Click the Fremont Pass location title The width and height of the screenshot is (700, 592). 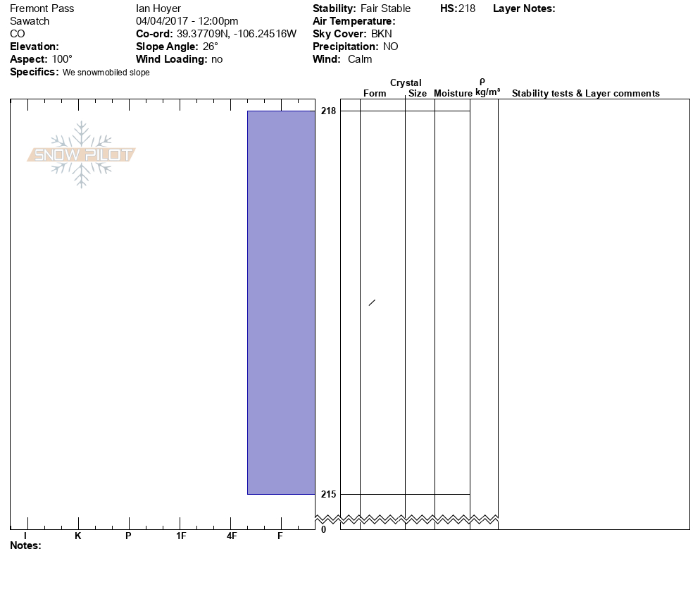coord(42,8)
